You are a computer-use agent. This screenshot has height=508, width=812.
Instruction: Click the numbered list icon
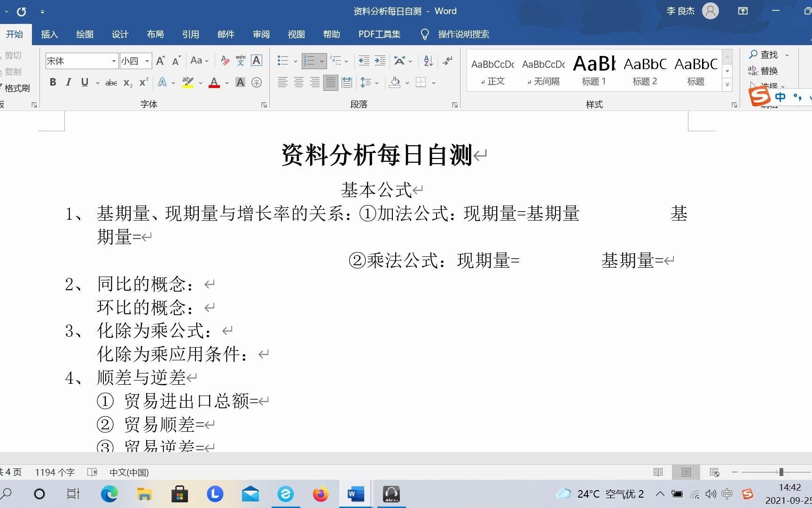click(x=309, y=61)
